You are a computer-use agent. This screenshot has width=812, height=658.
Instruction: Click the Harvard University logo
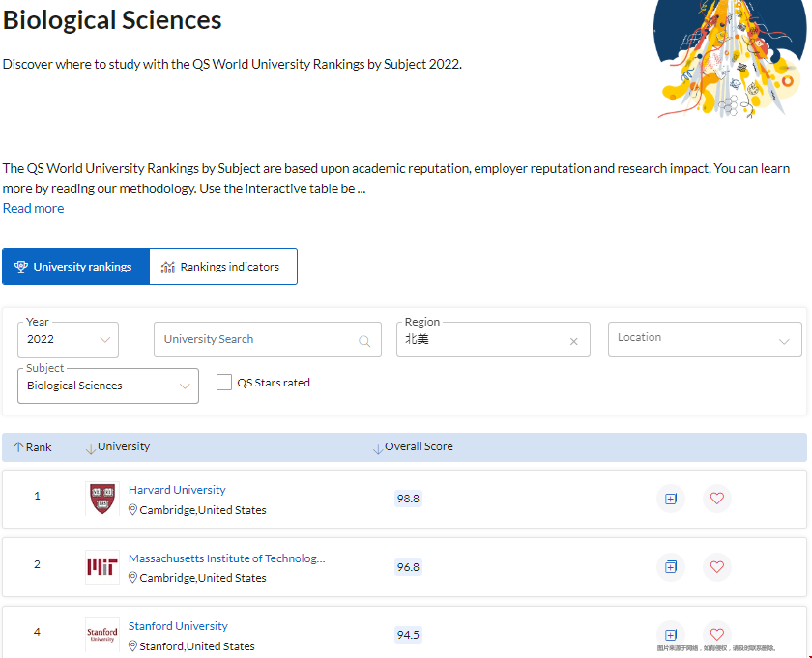point(102,499)
